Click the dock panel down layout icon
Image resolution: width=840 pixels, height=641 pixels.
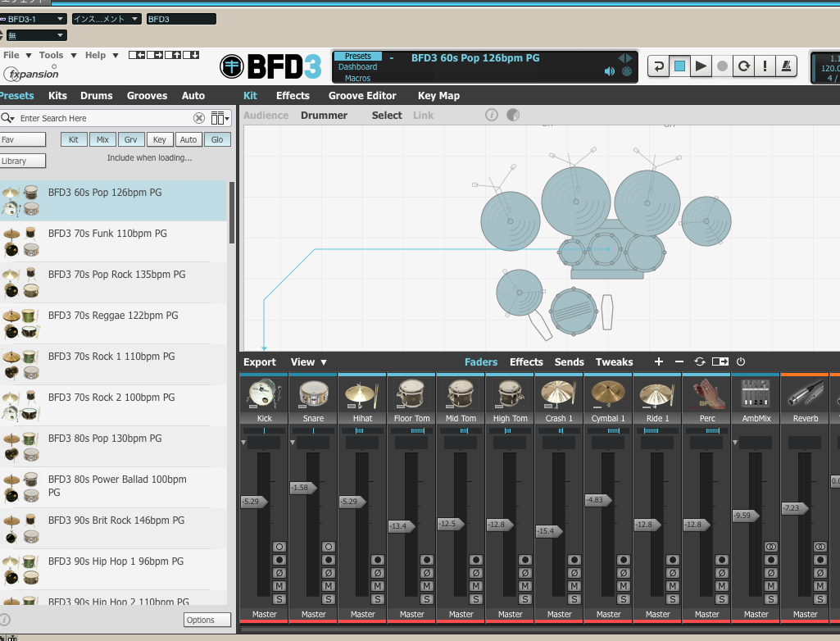(191, 55)
